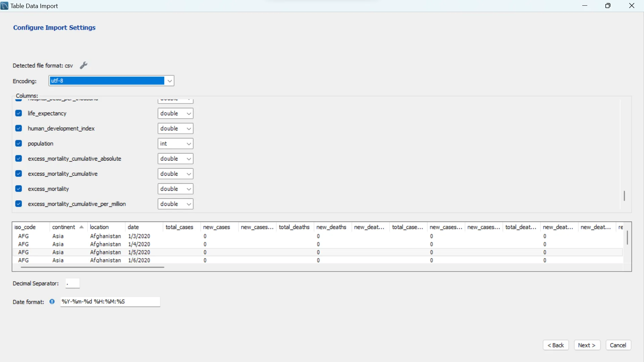This screenshot has width=644, height=362.
Task: Click Asia in the 1/4/2020 row
Action: pyautogui.click(x=58, y=244)
